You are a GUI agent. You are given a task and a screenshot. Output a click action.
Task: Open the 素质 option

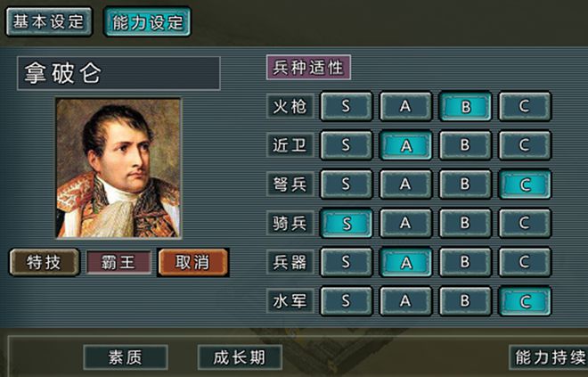click(126, 357)
